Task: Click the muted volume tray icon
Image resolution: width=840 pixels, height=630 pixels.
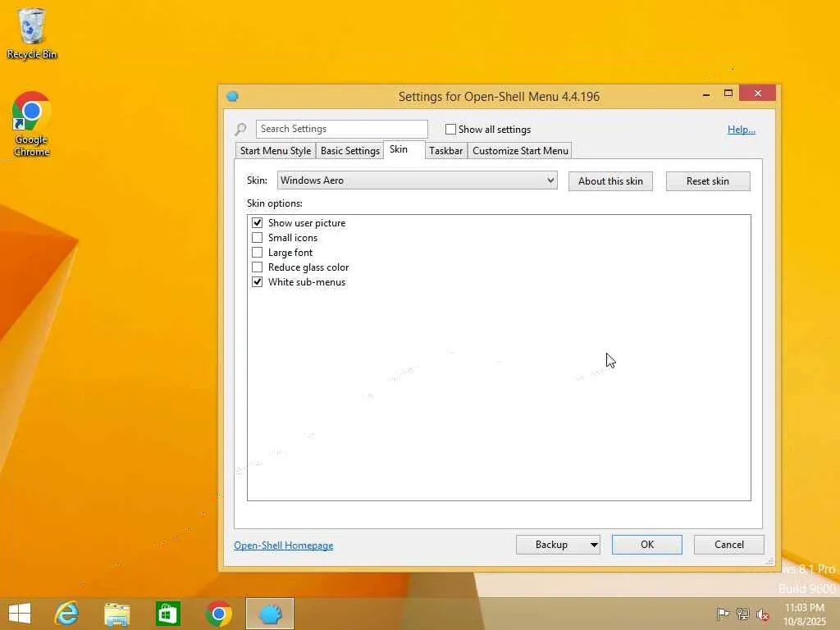Action: (762, 614)
